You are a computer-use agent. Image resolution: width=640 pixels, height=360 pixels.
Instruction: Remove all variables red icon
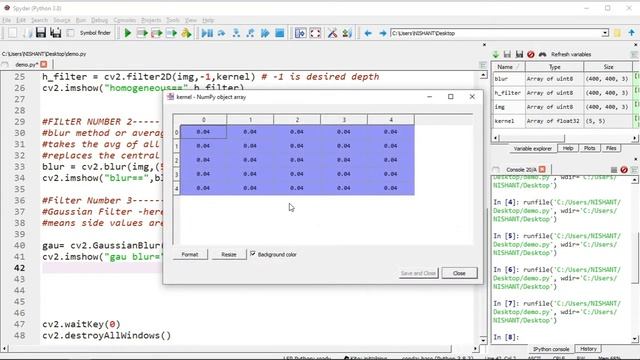pos(531,54)
